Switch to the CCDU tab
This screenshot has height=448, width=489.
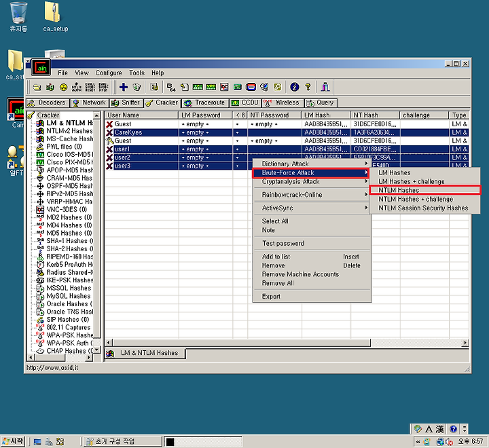pos(245,102)
